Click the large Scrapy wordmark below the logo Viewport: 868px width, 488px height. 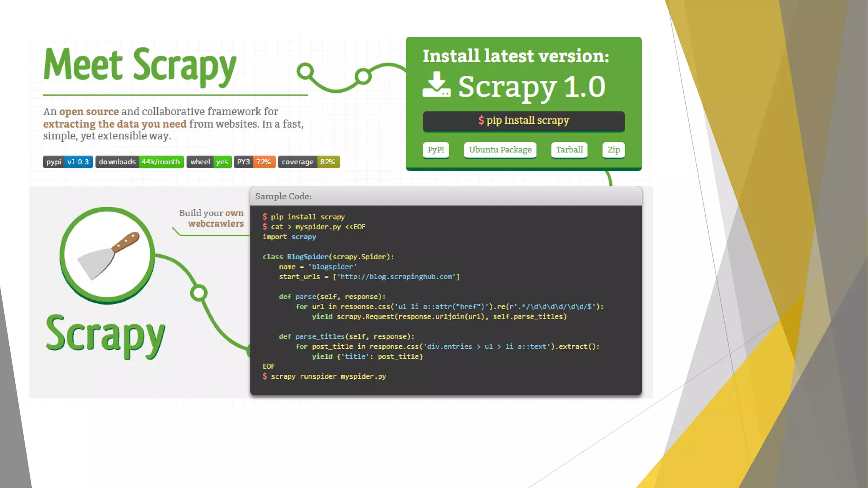[105, 335]
